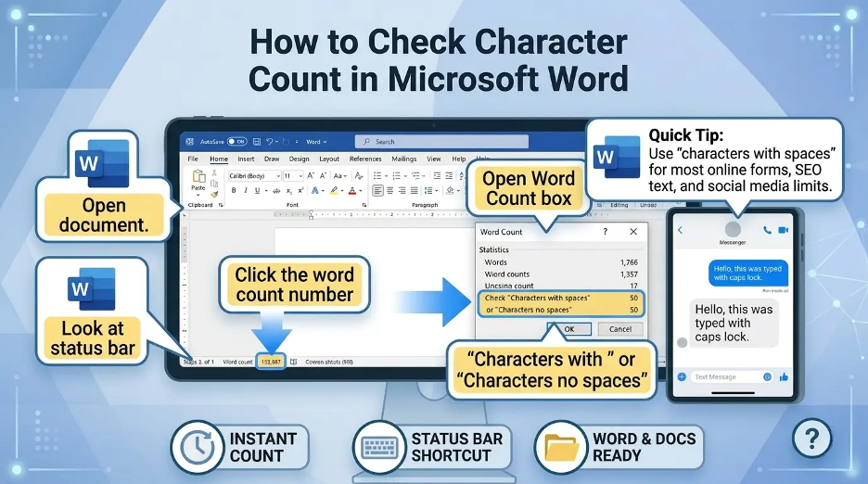Select Center alignment icon
This screenshot has height=484, width=868.
click(389, 190)
